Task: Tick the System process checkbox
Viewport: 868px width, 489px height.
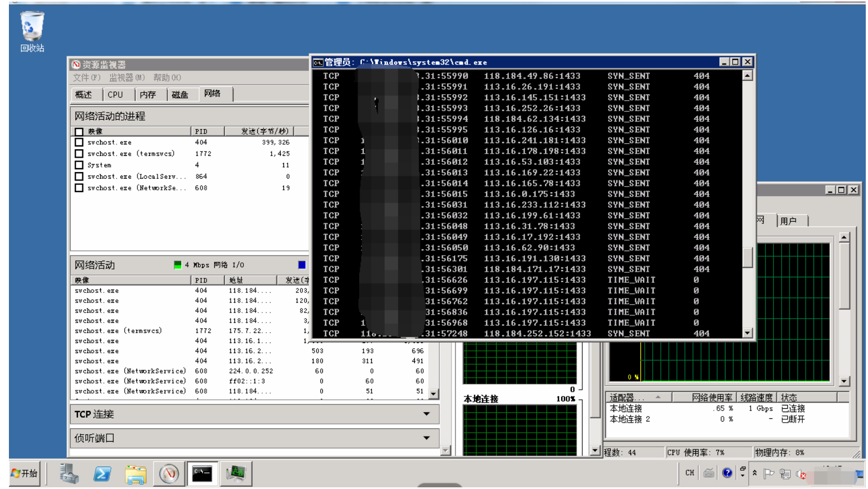Action: 79,165
